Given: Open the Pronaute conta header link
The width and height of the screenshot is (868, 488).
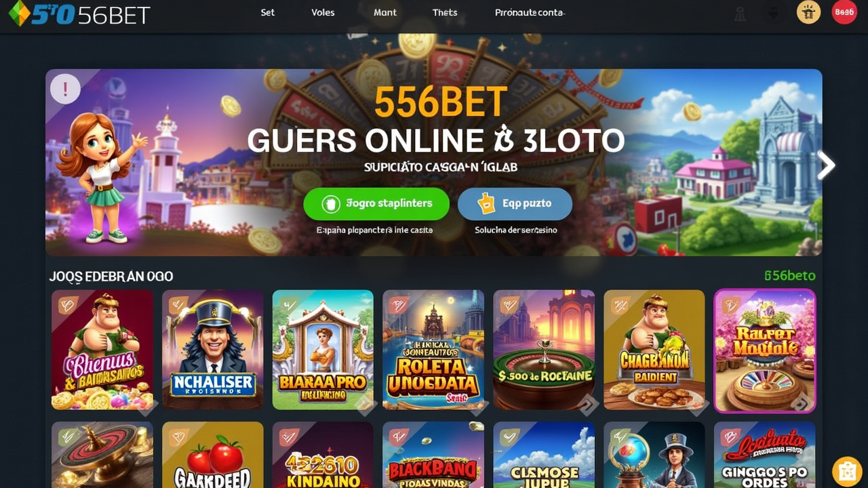Looking at the screenshot, I should coord(530,12).
